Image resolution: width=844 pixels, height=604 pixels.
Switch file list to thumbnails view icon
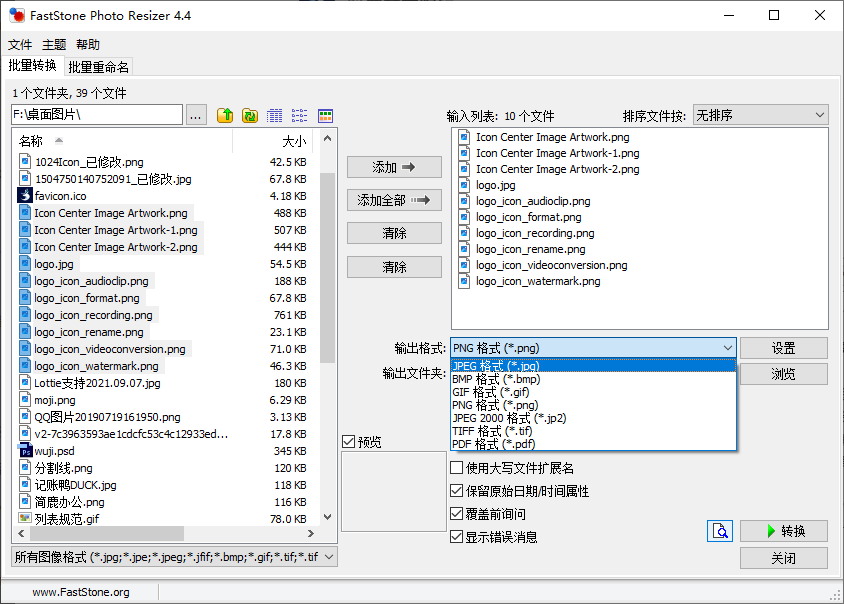pos(325,116)
